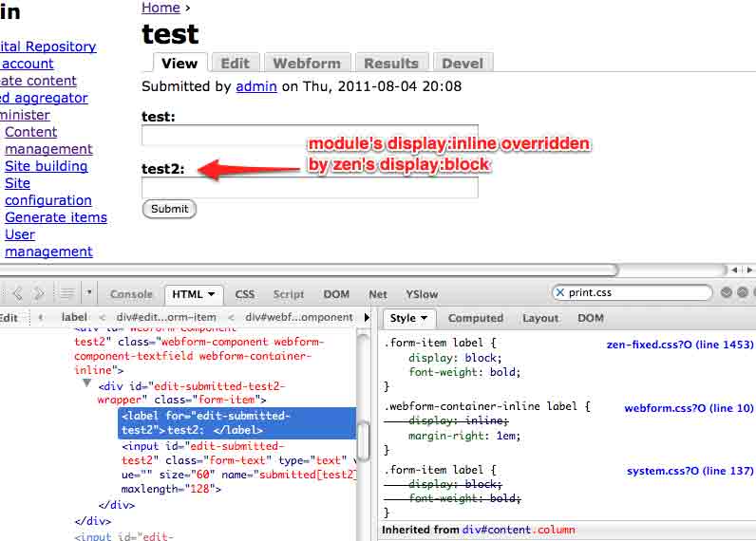Show the Computed side panel

[476, 318]
